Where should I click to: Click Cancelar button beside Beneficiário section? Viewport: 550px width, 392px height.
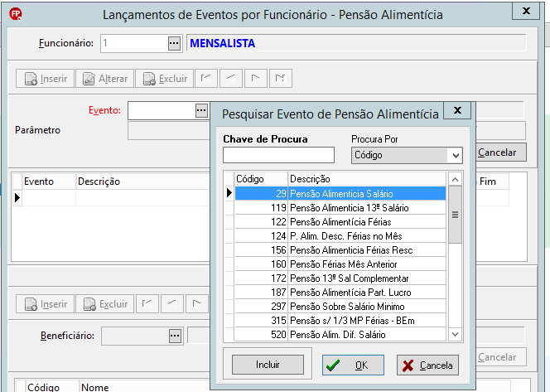click(x=500, y=357)
